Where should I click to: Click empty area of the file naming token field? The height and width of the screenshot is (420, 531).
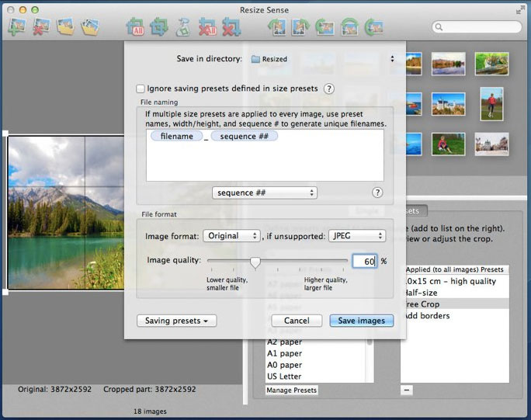click(x=265, y=162)
